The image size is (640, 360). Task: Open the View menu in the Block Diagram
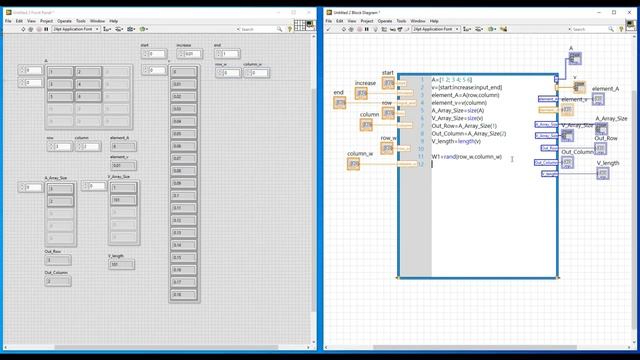[351, 21]
